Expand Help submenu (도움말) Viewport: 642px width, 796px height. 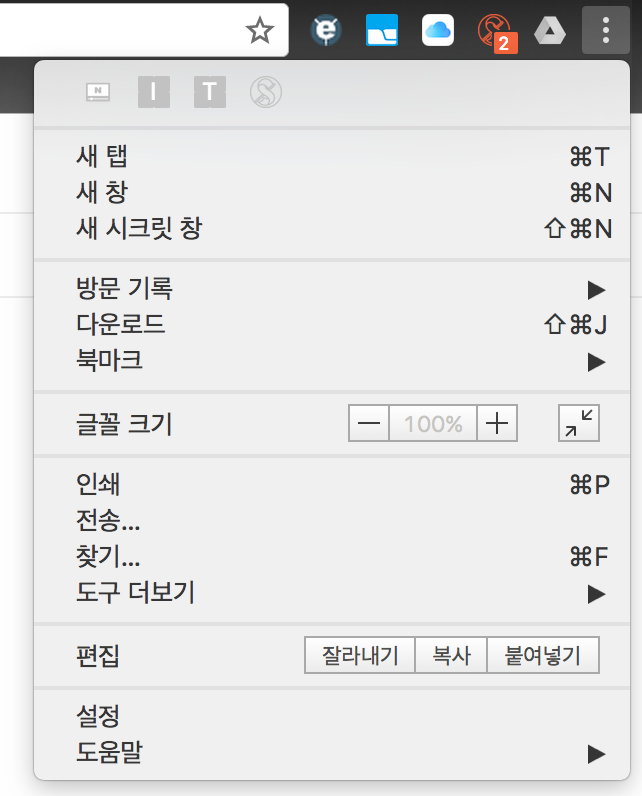tap(332, 752)
